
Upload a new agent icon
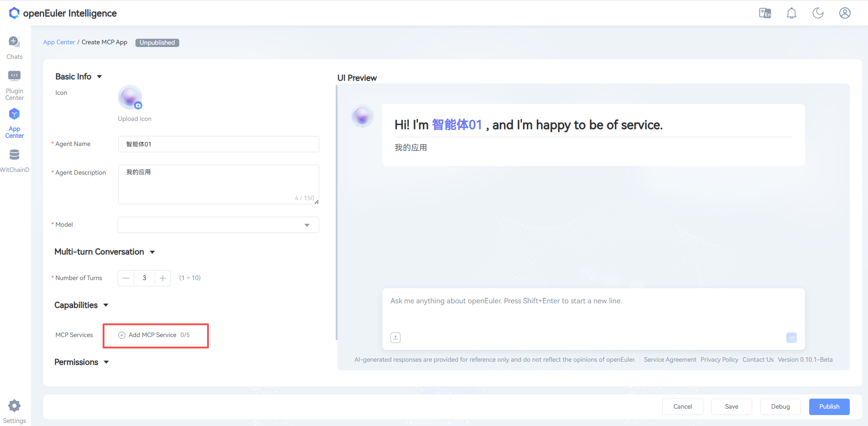coord(130,97)
